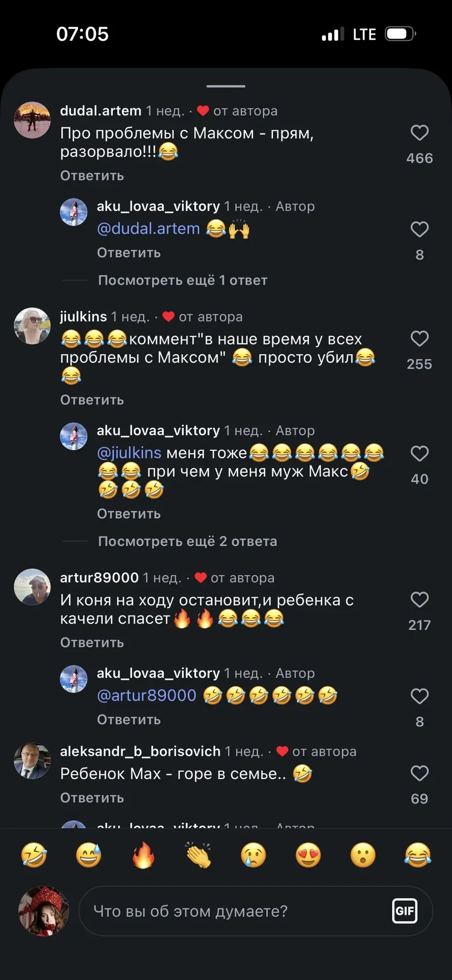Insert the heart-eyes emoji reaction
This screenshot has height=980, width=452.
pos(308,855)
